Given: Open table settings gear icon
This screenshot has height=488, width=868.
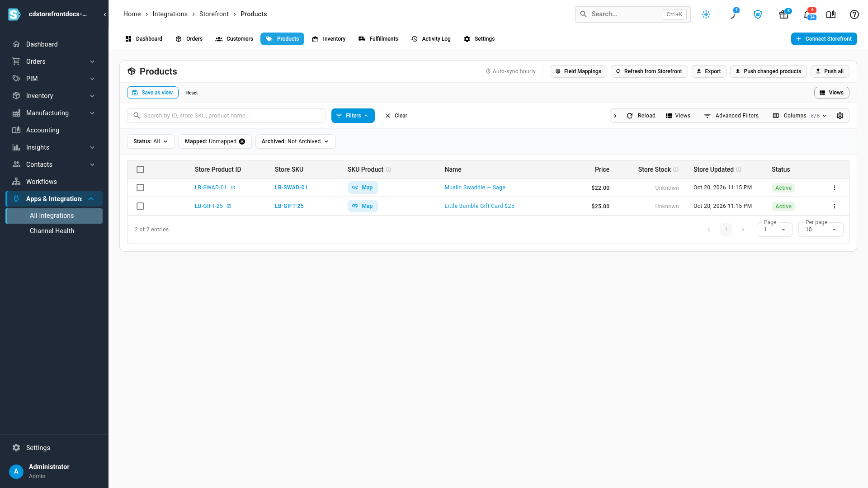Looking at the screenshot, I should point(840,116).
